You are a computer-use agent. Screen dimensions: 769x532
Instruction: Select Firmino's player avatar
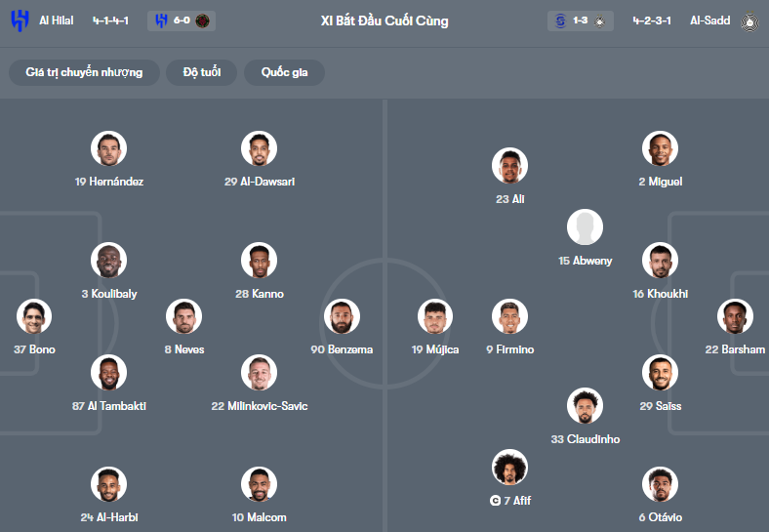coord(509,316)
